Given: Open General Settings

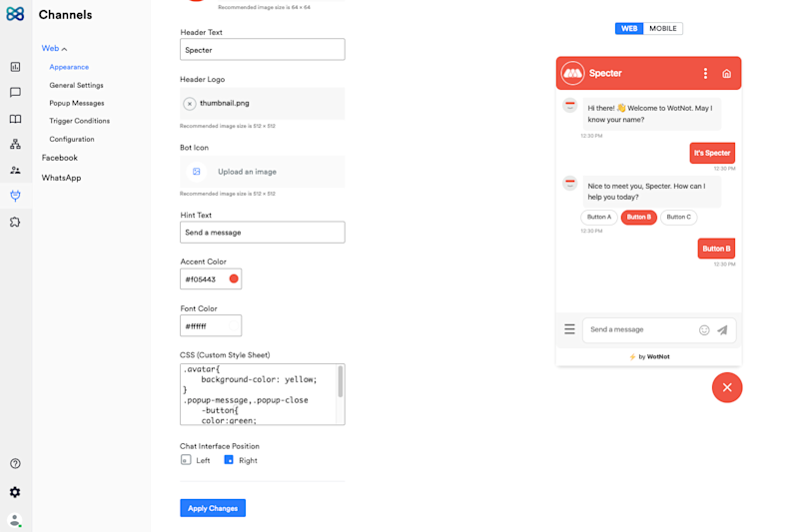Looking at the screenshot, I should point(77,86).
